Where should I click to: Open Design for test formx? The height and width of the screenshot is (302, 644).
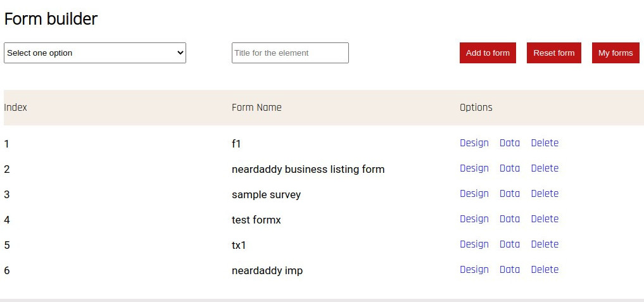tap(474, 219)
